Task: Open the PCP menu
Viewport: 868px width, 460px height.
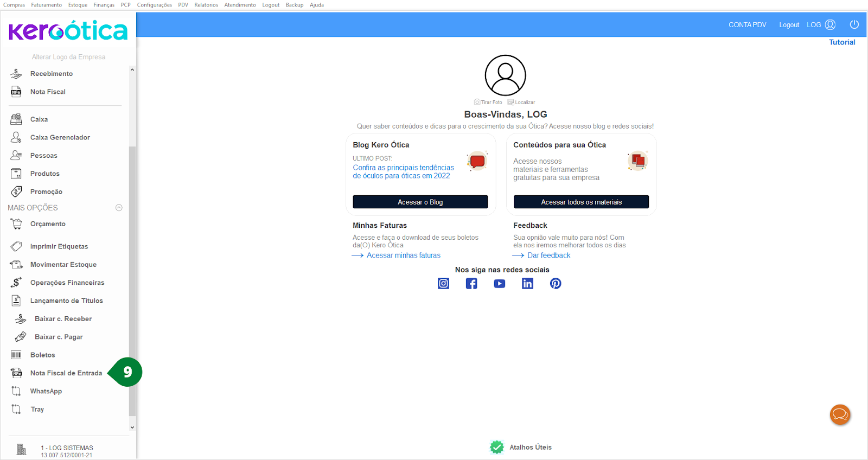Action: [125, 5]
